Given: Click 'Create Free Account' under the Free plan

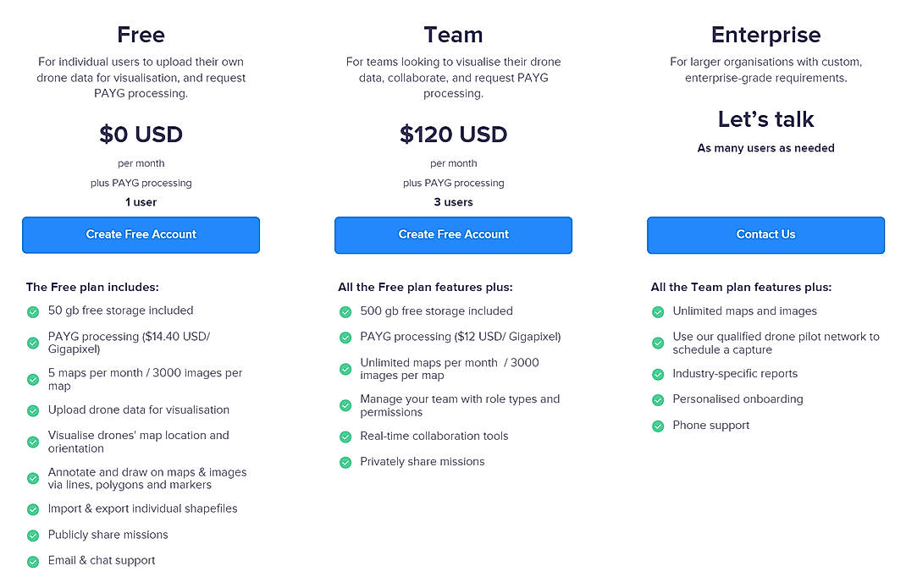Looking at the screenshot, I should click(141, 234).
